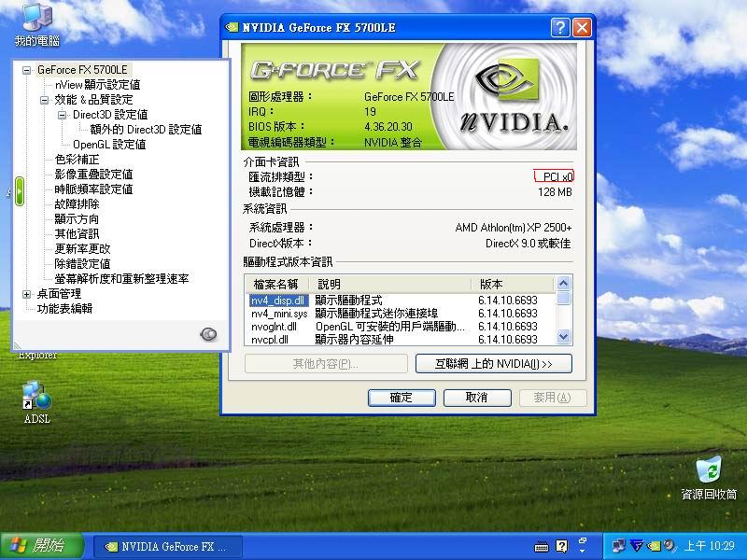Select nView 顯示設定值 in tree
Viewport: 747px width, 560px height.
tap(98, 85)
